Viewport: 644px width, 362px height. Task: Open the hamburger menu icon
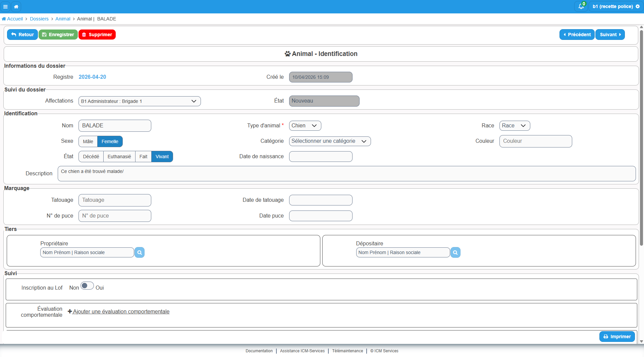5,6
